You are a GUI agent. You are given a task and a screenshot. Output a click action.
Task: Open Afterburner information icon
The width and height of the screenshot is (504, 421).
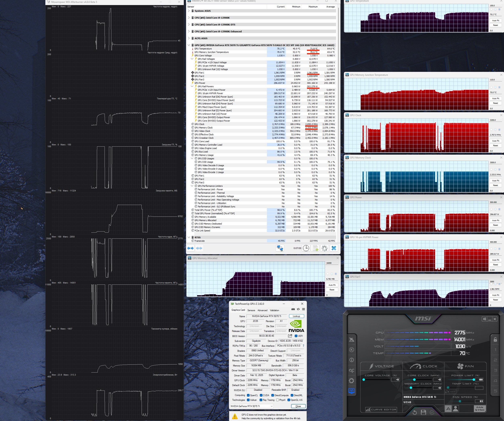click(352, 360)
